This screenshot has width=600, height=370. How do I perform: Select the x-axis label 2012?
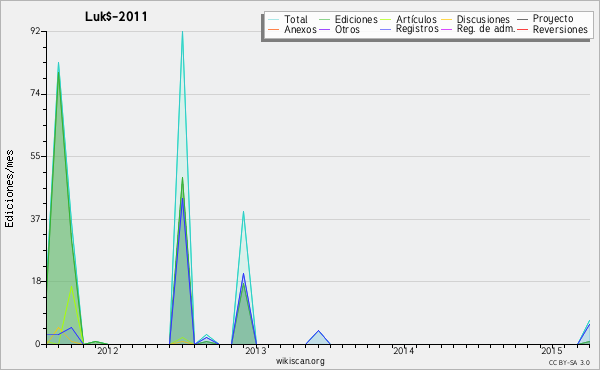(108, 351)
